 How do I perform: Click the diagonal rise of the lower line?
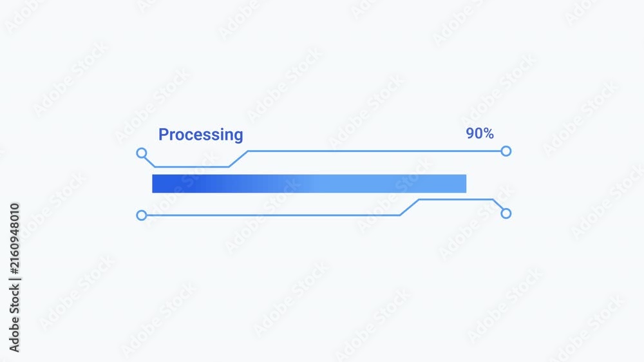click(410, 207)
